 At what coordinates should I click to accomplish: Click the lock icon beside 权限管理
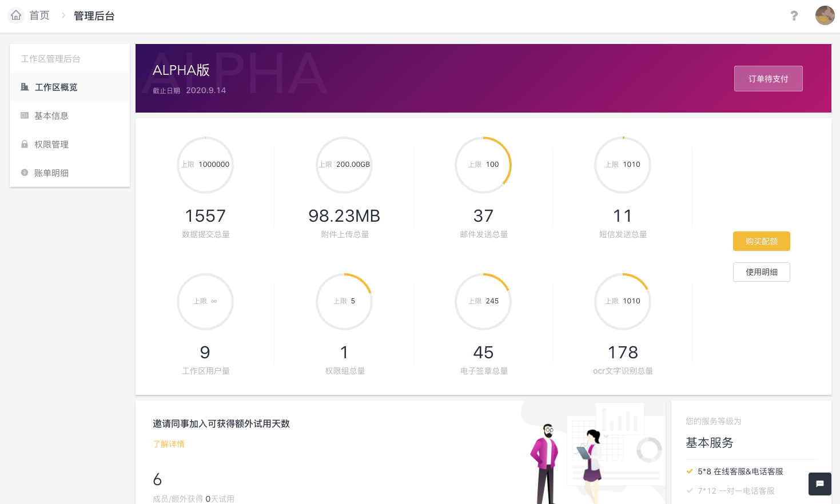(x=25, y=144)
